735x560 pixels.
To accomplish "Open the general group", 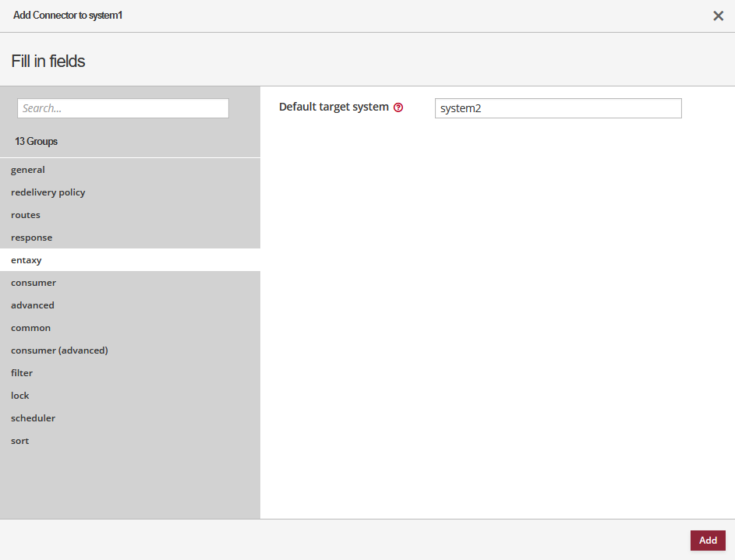I will pos(28,170).
